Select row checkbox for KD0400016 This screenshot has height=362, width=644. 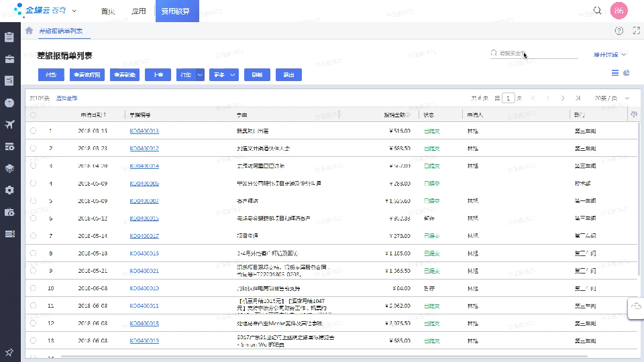(34, 253)
